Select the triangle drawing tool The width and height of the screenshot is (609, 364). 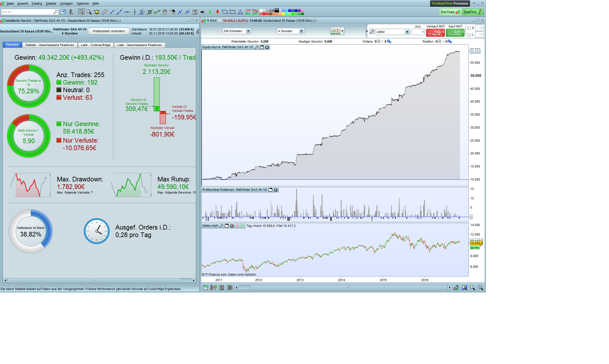point(240,12)
